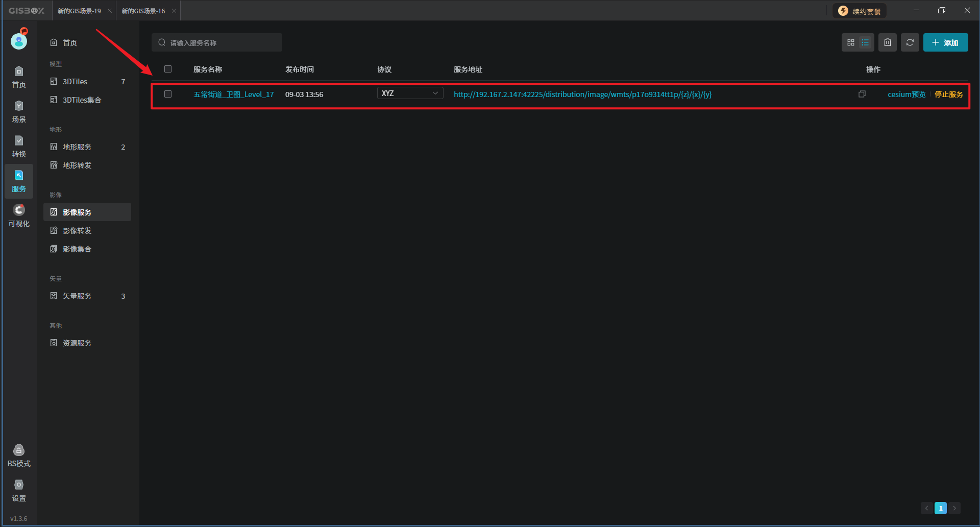Open the 可视化 sidebar section

coord(19,215)
